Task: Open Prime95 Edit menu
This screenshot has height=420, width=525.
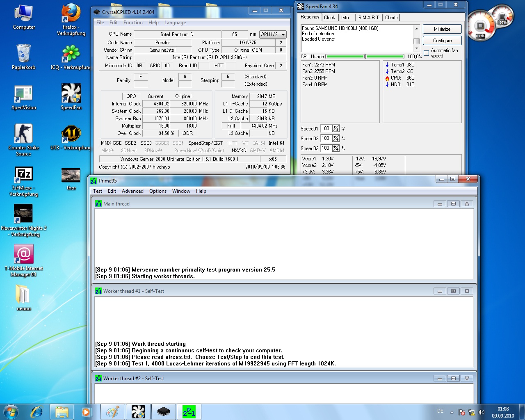Action: (112, 191)
